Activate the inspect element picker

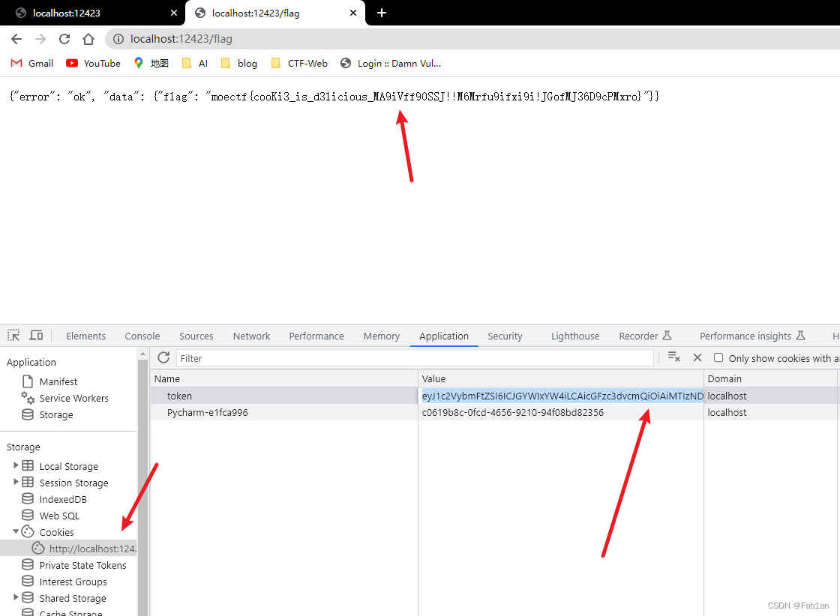tap(14, 336)
